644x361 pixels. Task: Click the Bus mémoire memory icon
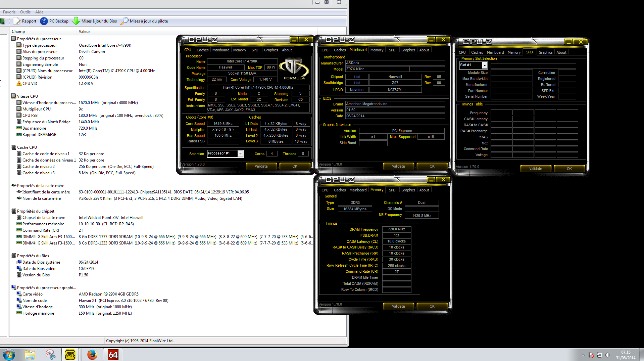19,128
